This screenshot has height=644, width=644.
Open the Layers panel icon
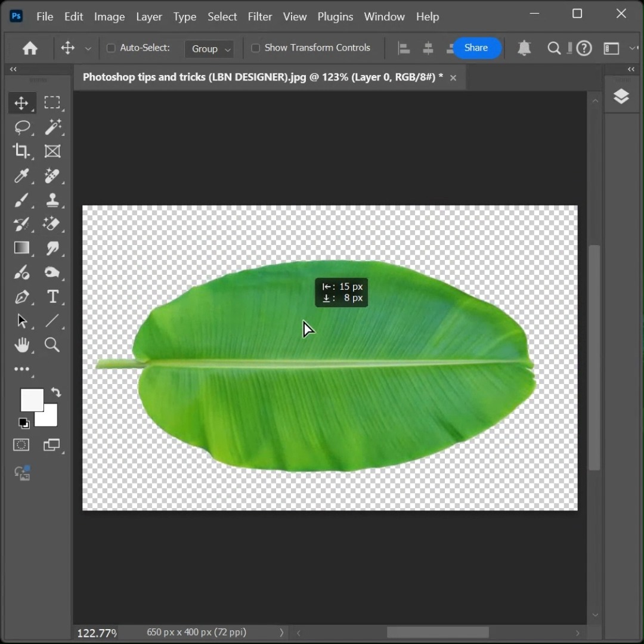tap(621, 97)
